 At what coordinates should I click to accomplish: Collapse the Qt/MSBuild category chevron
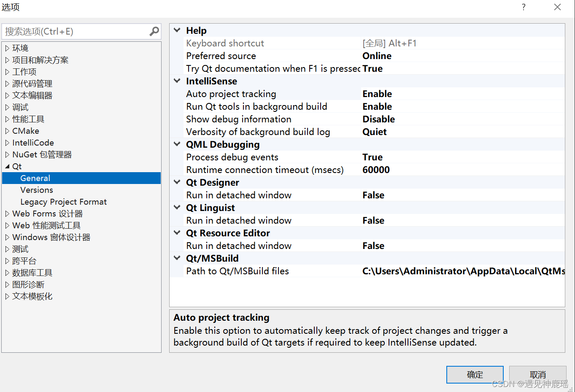pos(177,258)
